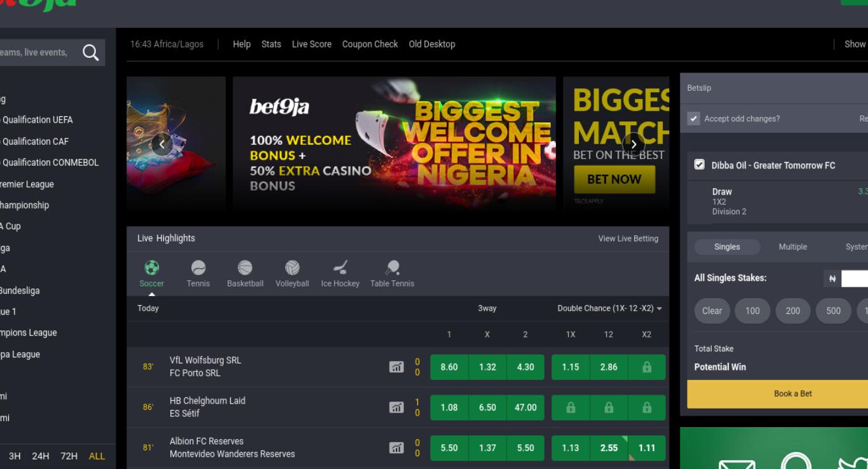This screenshot has width=868, height=469.
Task: Select 3H time filter
Action: point(15,456)
